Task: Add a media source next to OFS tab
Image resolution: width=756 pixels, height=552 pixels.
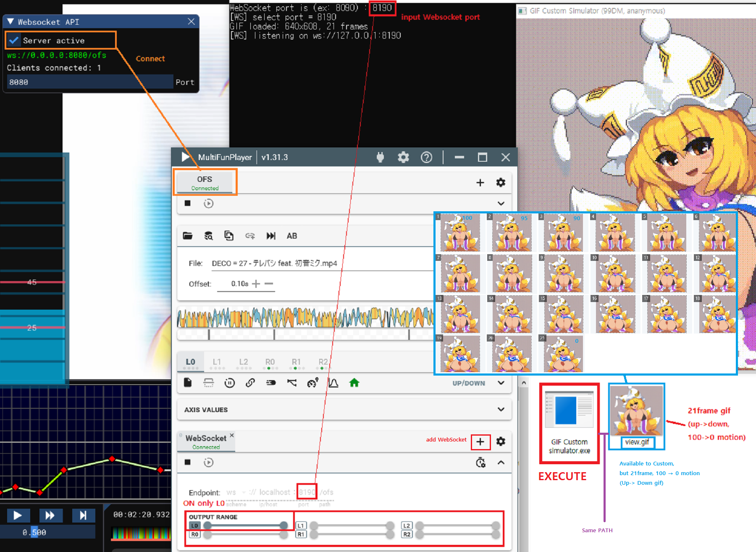Action: (x=480, y=183)
